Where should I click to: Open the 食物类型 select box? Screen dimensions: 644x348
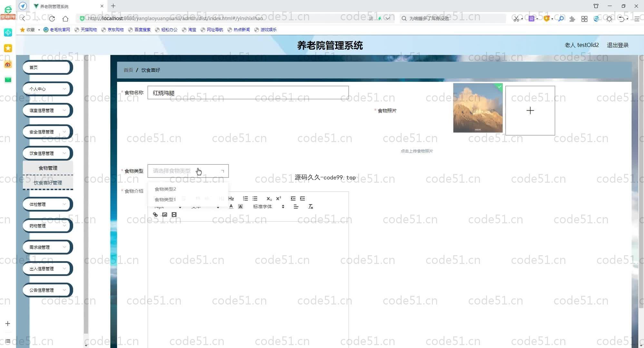click(x=188, y=171)
